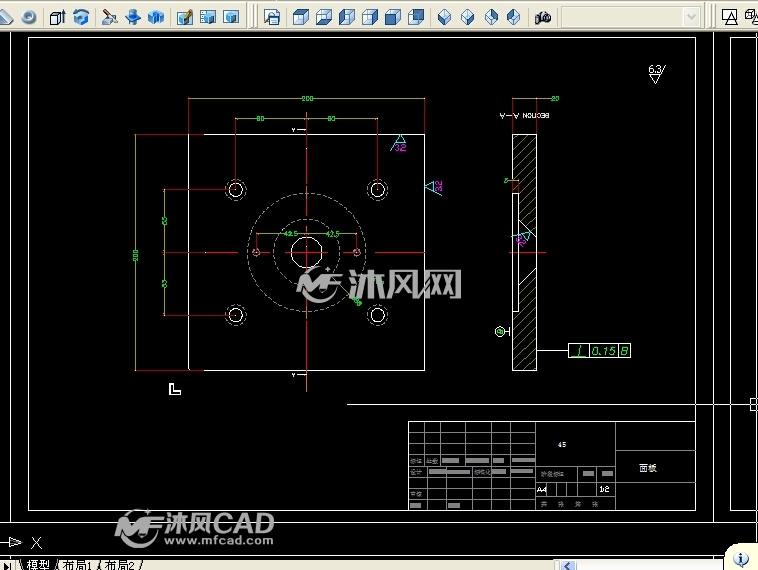Select NE Isometric view icon
Screen dimensions: 758x570
click(491, 17)
